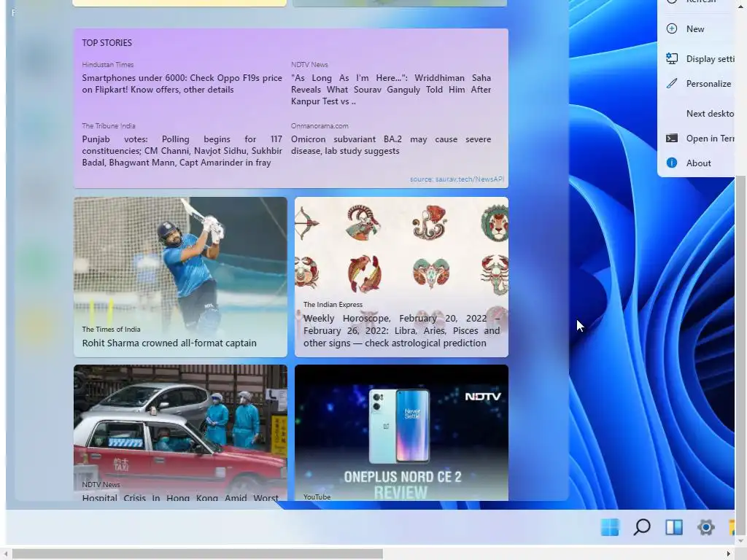Open the Hospital Crisis in Hong Kong card
Screen dimensions: 747x560
coord(181,432)
